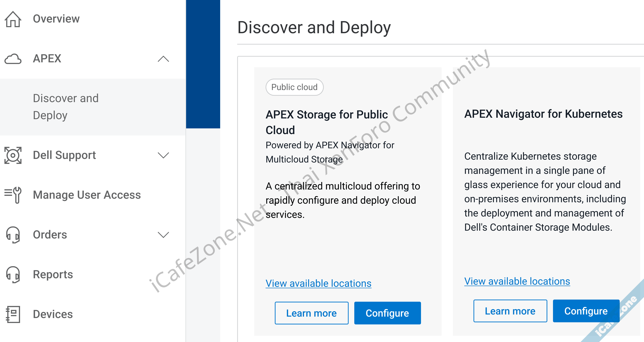Click the Devices notebook icon
Viewport: 644px width, 342px height.
(13, 314)
